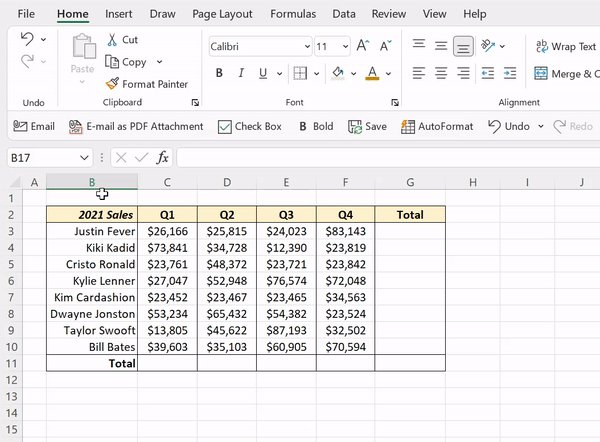Image resolution: width=600 pixels, height=442 pixels.
Task: Toggle Underline formatting
Action: click(x=263, y=73)
